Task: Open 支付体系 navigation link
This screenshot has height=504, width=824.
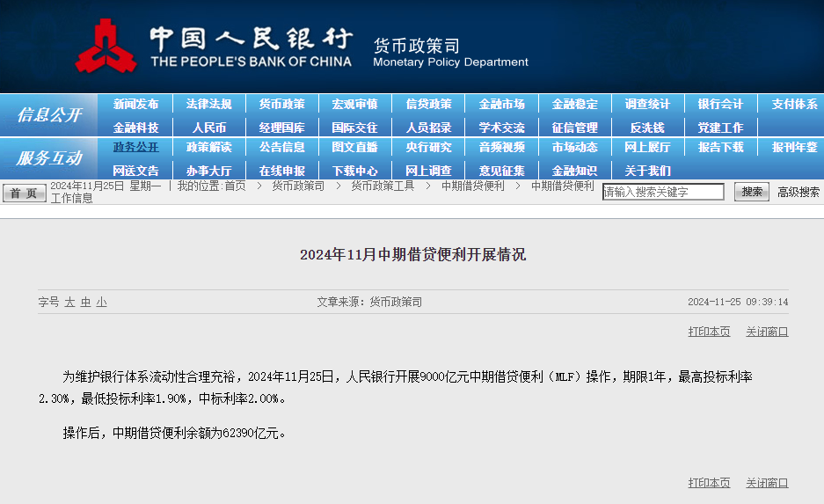Action: coord(795,104)
